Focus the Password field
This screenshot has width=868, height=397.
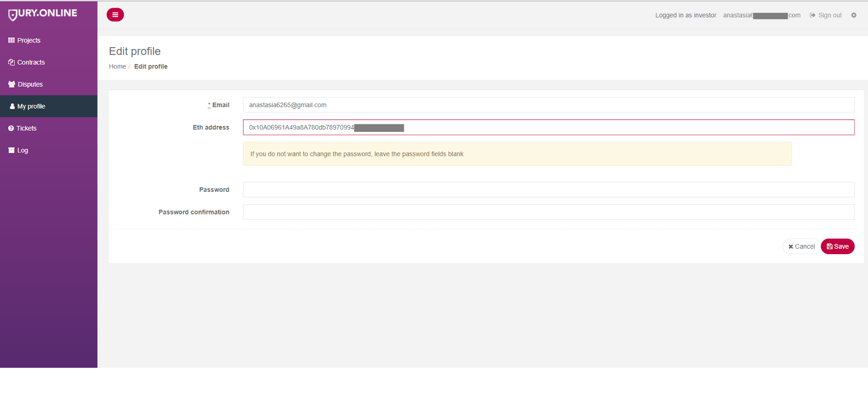click(x=548, y=190)
